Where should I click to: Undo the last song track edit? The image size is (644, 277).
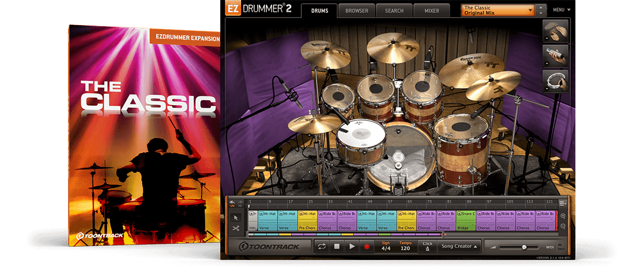(231, 203)
